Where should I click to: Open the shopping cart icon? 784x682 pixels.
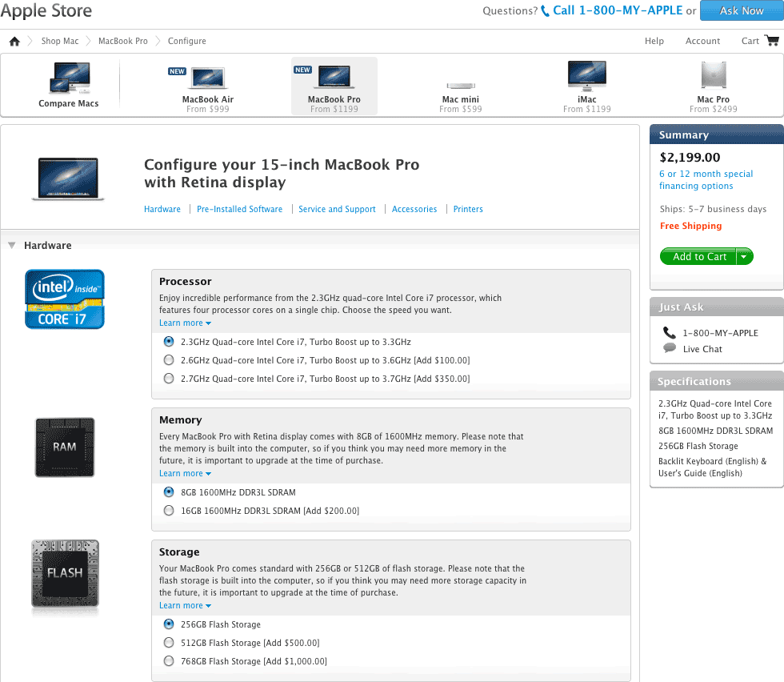771,41
